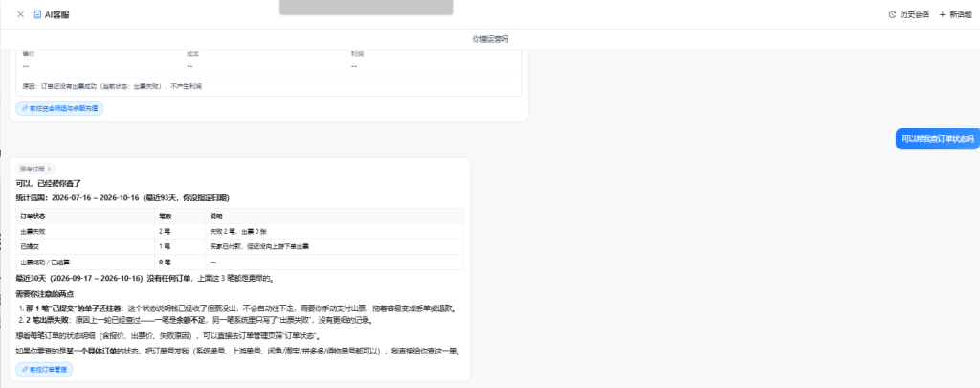This screenshot has height=388, width=980.
Task: Open the 前往资金明细与余额充值 link
Action: click(x=59, y=108)
